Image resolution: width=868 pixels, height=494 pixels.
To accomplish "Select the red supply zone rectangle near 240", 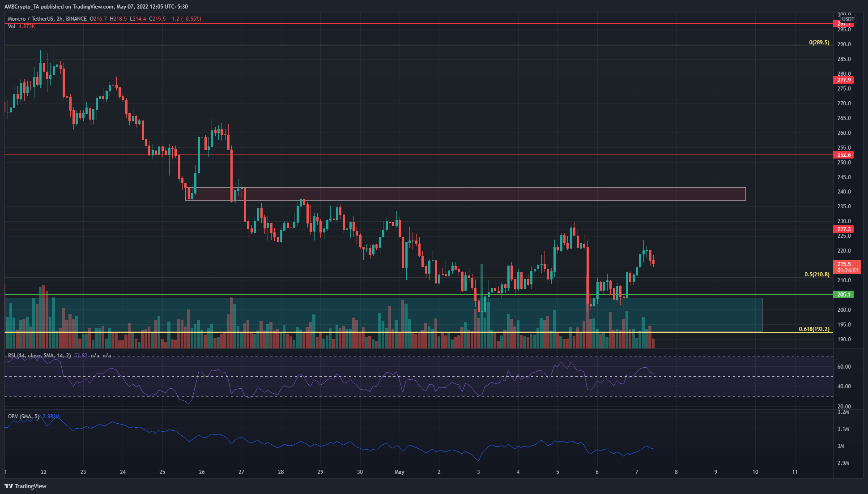I will 465,194.
